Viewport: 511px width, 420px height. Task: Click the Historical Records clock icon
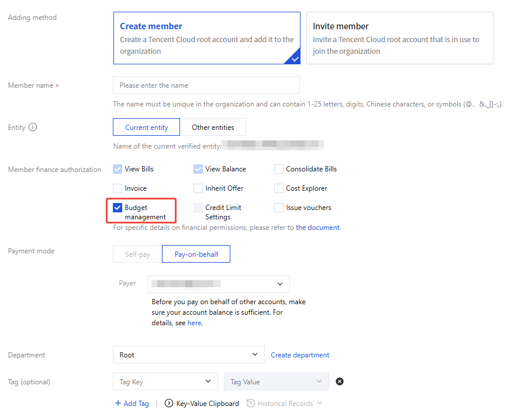pyautogui.click(x=251, y=404)
